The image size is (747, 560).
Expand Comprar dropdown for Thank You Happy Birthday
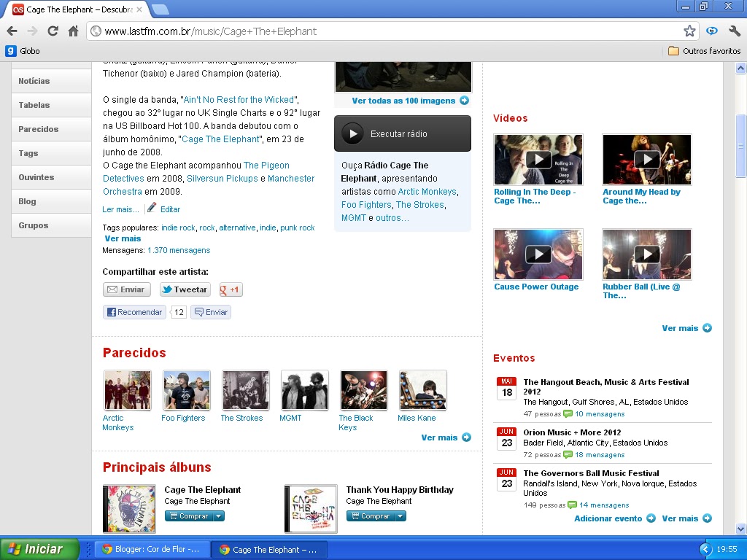tap(400, 516)
